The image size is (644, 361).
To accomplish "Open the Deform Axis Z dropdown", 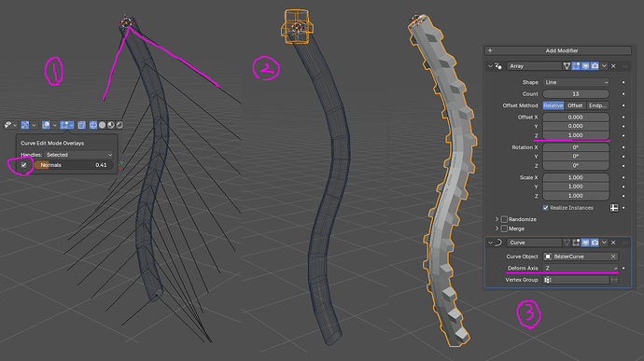I will pos(581,268).
